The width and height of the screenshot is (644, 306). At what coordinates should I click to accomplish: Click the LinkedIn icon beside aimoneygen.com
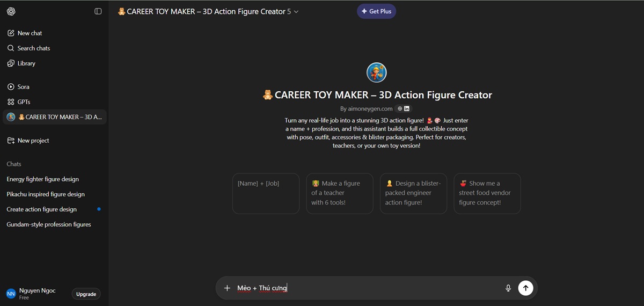coord(407,108)
